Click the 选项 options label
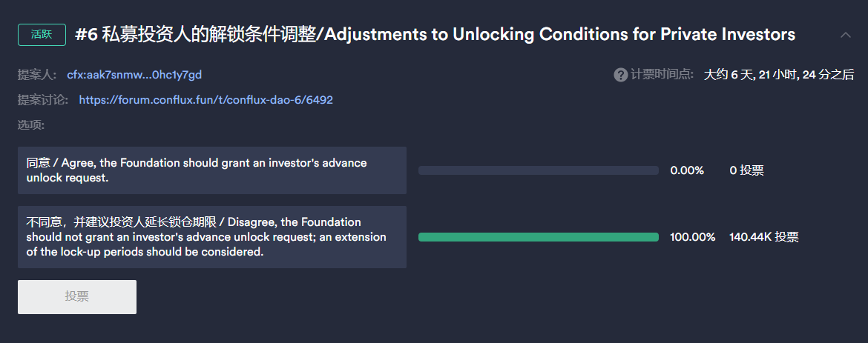 pyautogui.click(x=31, y=125)
